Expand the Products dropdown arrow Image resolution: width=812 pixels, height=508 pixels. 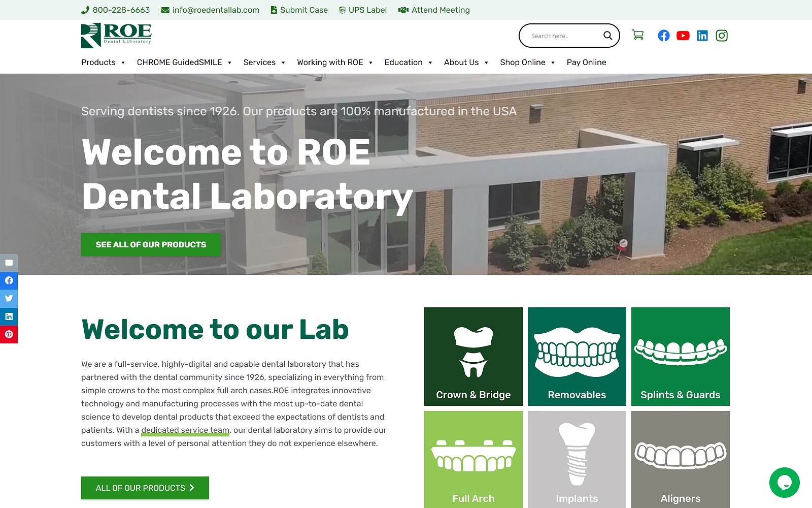pyautogui.click(x=123, y=62)
